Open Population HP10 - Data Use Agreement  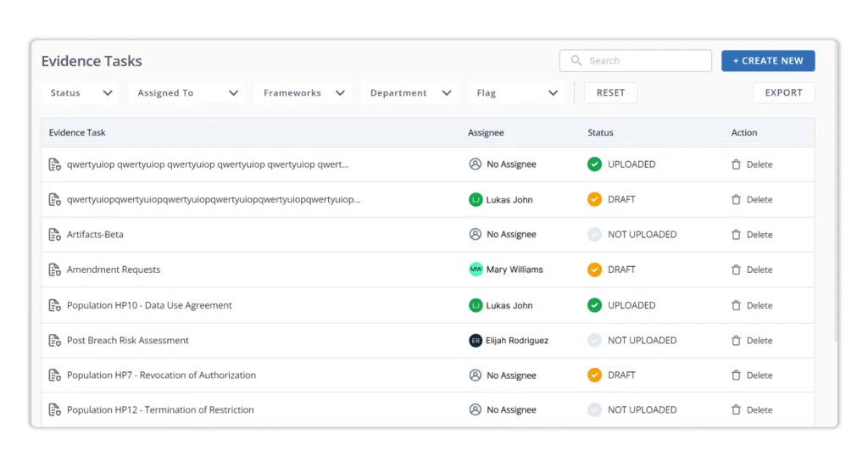tap(149, 305)
